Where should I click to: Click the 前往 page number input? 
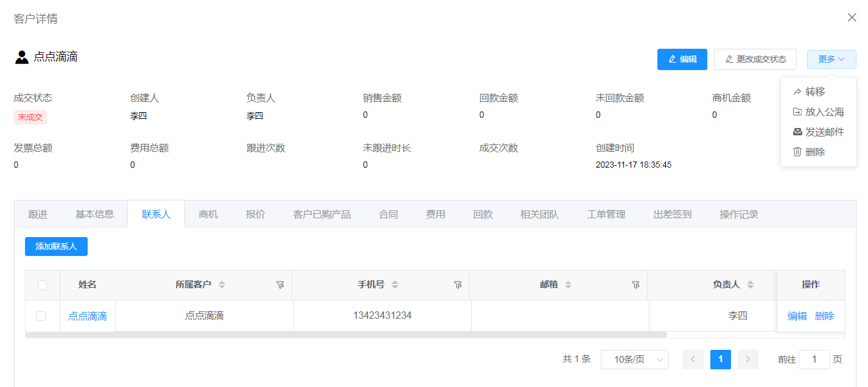pos(814,360)
